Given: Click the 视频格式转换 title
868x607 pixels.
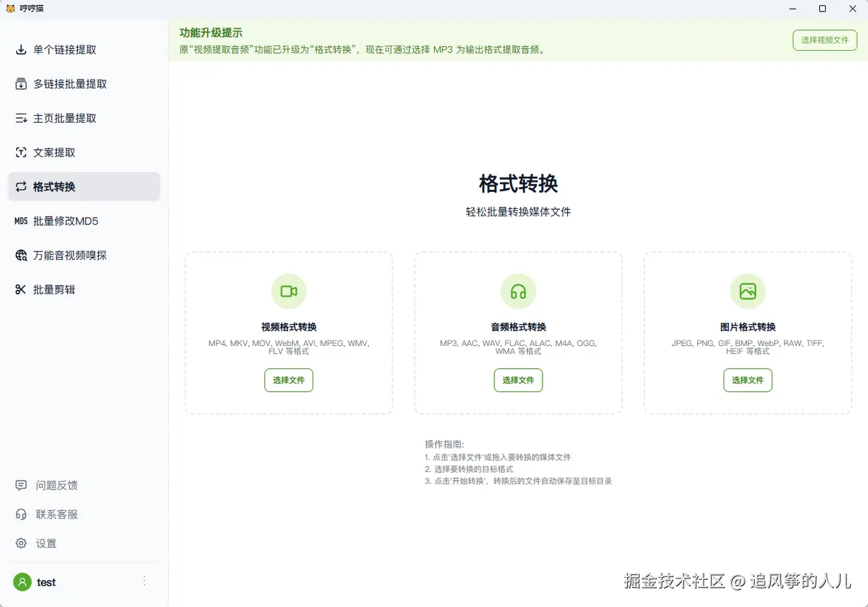Looking at the screenshot, I should (289, 327).
